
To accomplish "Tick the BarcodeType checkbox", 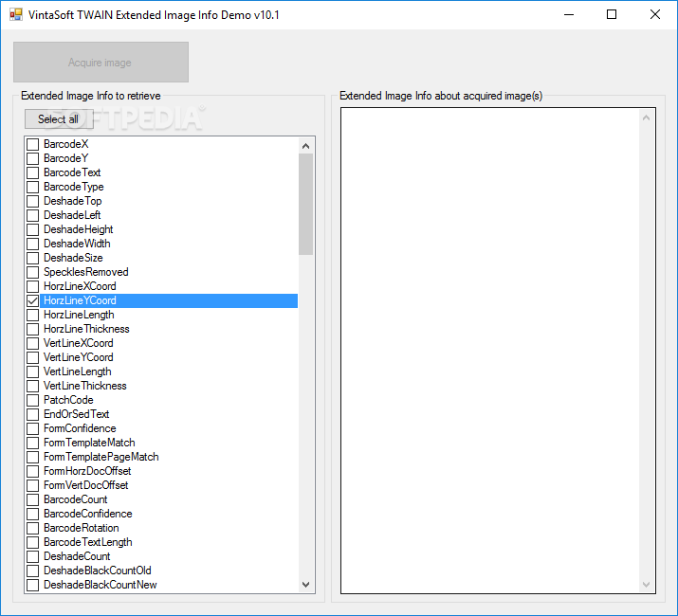I will [x=33, y=187].
